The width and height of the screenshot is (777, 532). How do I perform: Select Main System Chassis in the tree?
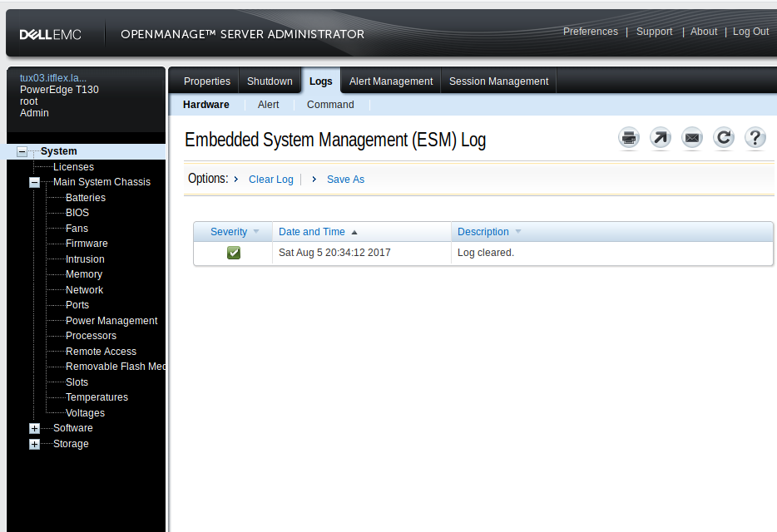(101, 182)
